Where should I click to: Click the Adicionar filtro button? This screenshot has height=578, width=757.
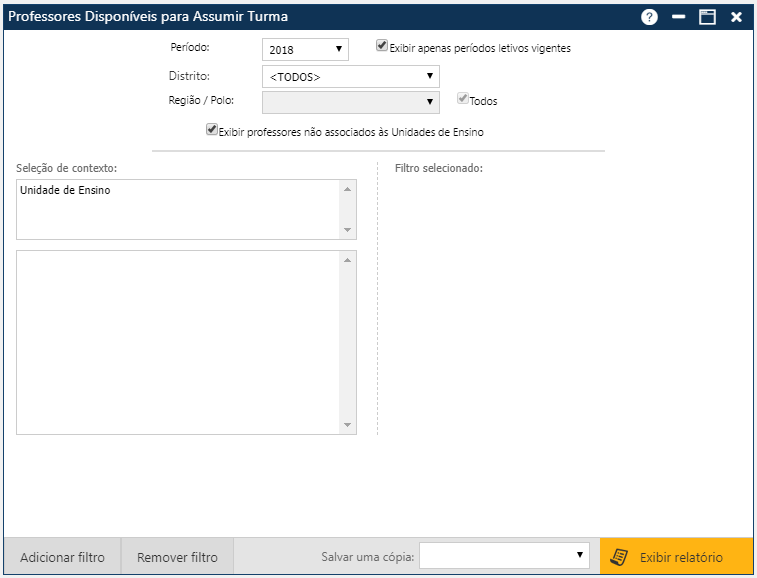click(x=62, y=557)
